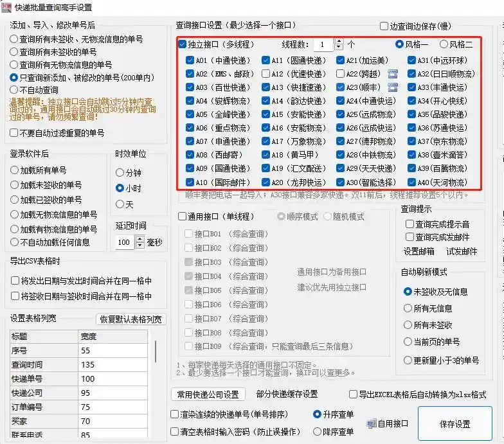Choose 降序查单 sort order

point(318,431)
